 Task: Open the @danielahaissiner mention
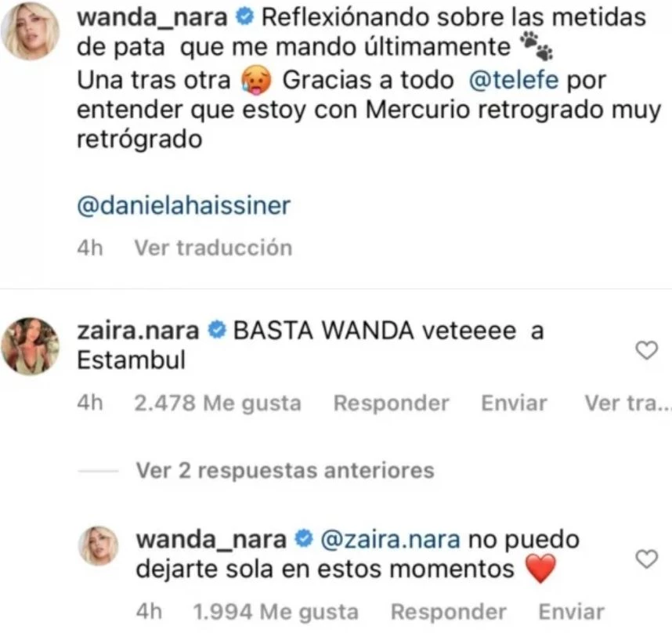[x=184, y=205]
